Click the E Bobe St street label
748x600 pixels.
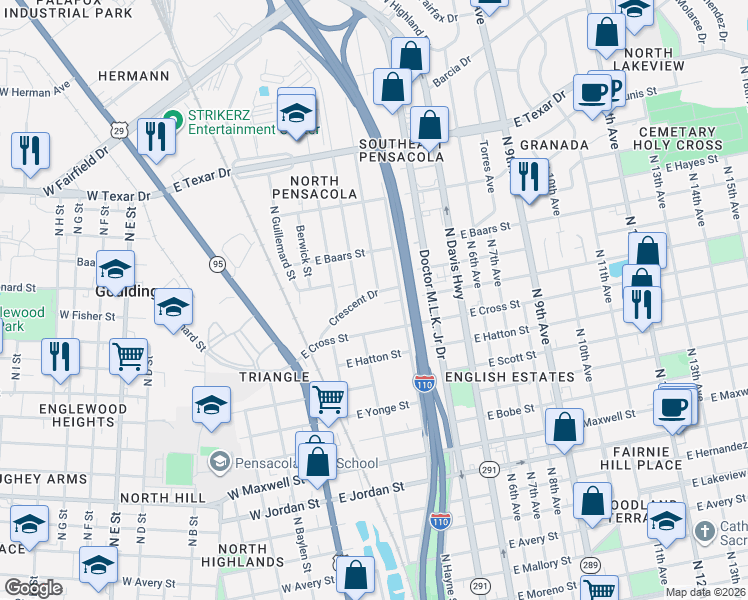(x=511, y=412)
